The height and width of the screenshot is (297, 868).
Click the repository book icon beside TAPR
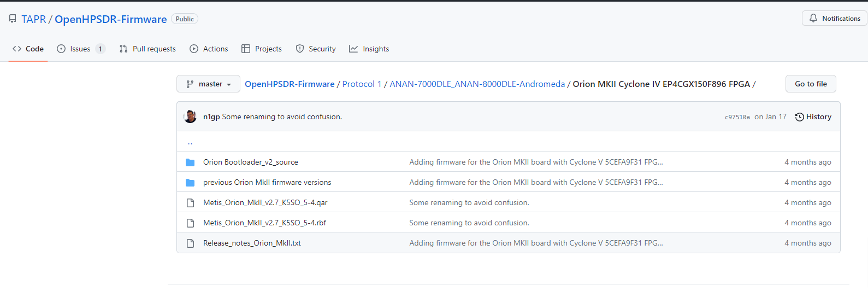point(13,19)
